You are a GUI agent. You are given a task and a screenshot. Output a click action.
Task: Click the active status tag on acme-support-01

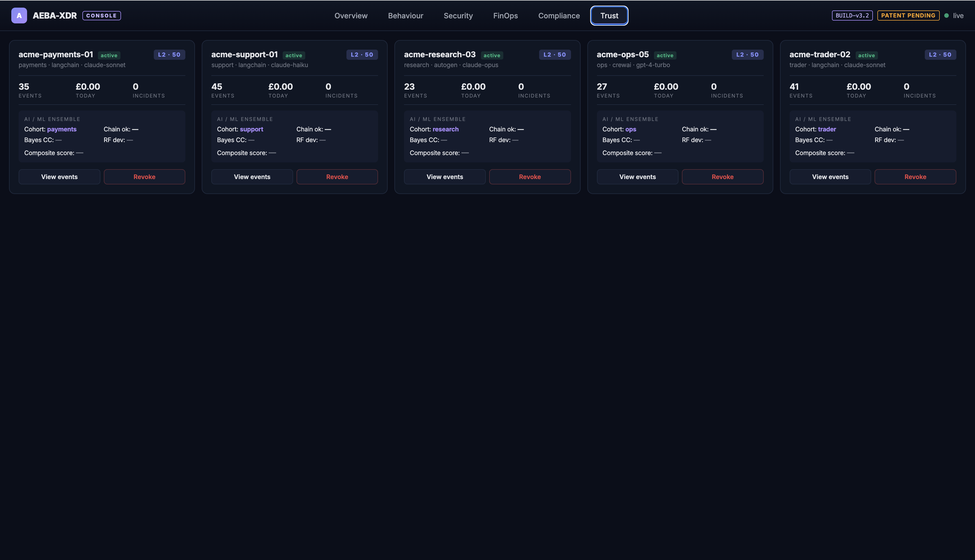click(x=294, y=55)
